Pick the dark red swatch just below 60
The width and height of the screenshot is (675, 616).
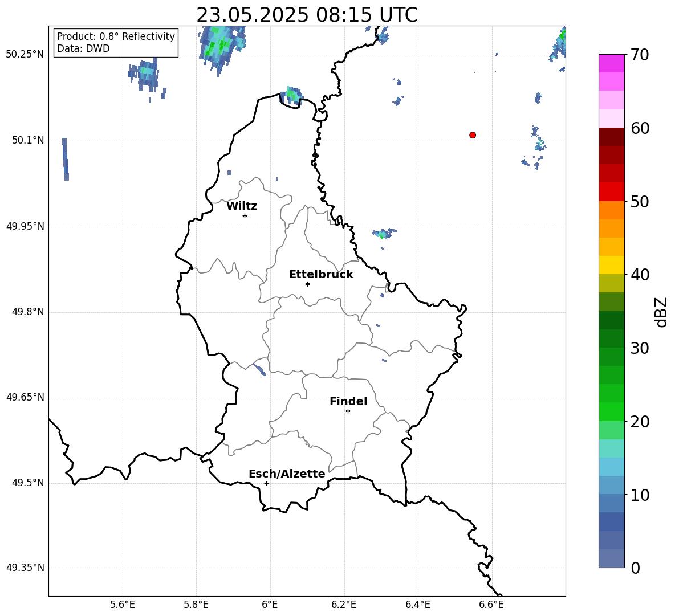(612, 137)
